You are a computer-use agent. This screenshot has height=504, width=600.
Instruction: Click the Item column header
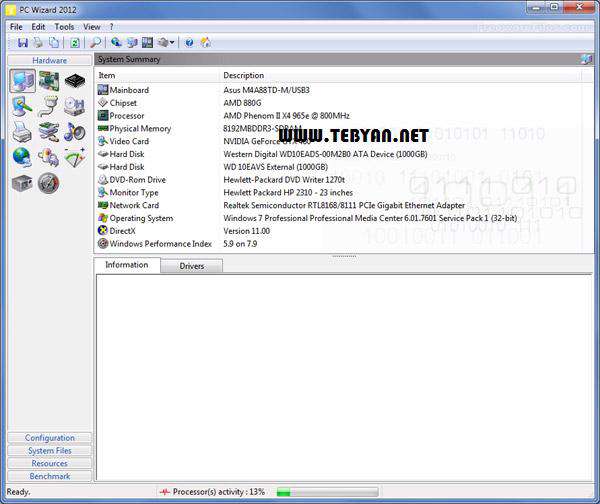point(157,75)
